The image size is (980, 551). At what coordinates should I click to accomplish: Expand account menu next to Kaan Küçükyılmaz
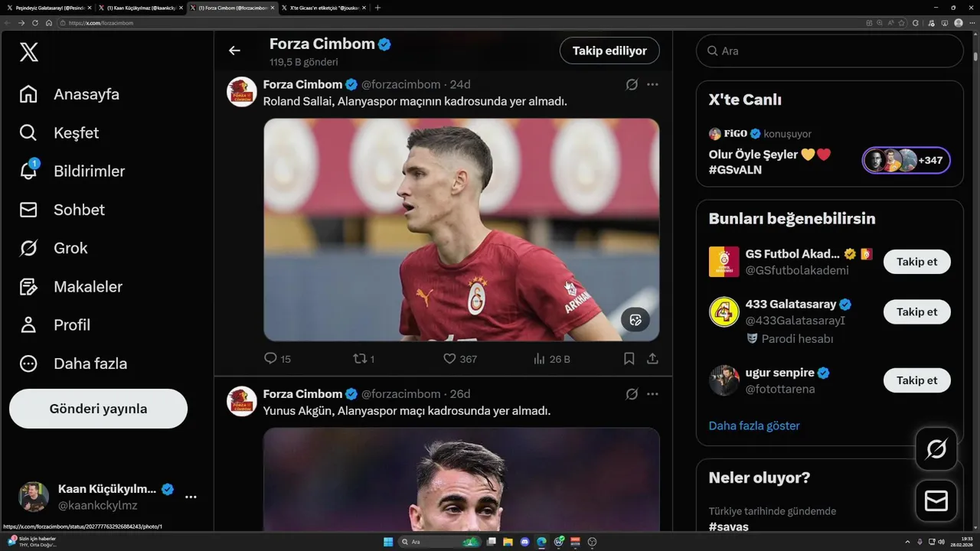pyautogui.click(x=191, y=497)
